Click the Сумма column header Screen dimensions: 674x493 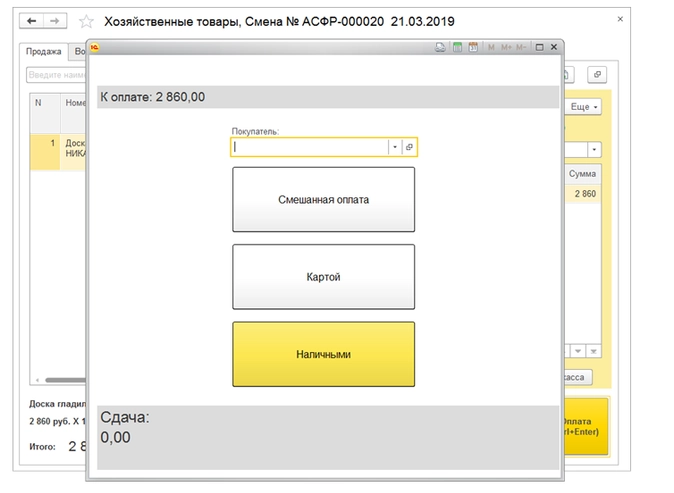[582, 174]
